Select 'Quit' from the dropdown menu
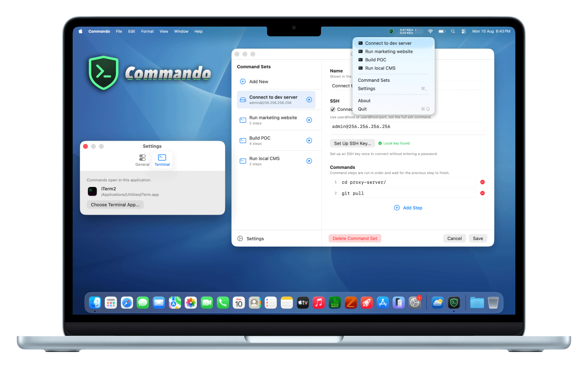Image resolution: width=588 pixels, height=368 pixels. tap(394, 109)
